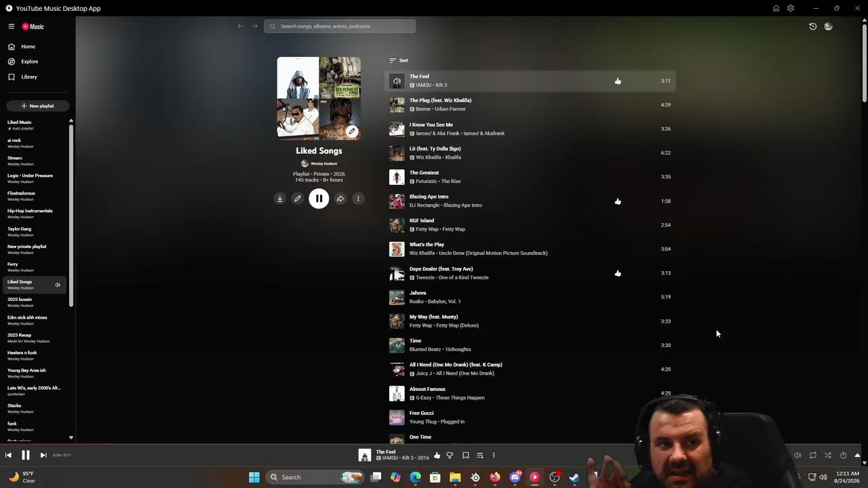Like the current song in the player bar
Image resolution: width=868 pixels, height=488 pixels.
[x=437, y=455]
